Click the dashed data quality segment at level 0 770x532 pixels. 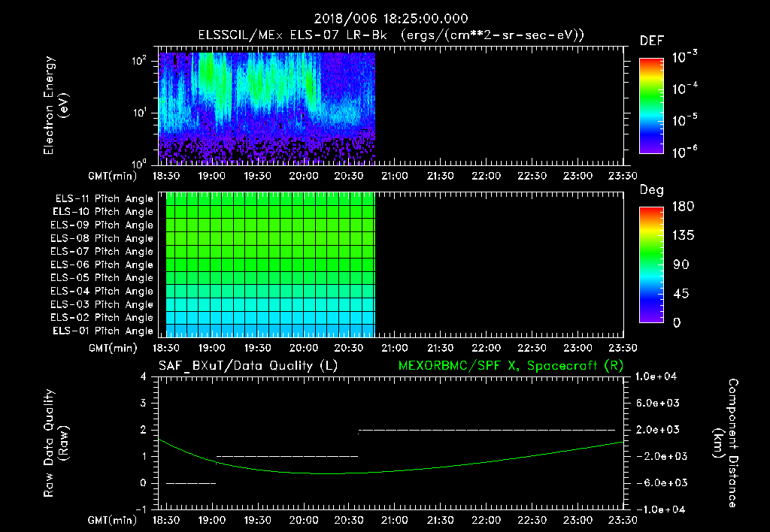[x=191, y=483]
